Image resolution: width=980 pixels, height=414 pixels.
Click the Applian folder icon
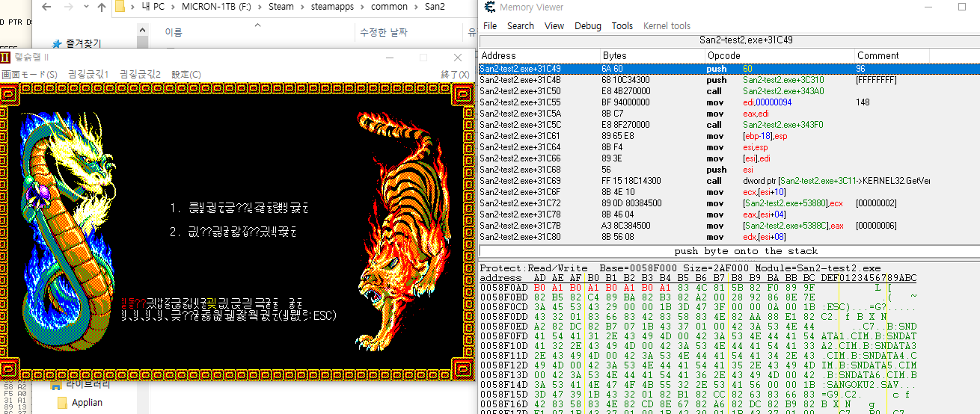63,403
